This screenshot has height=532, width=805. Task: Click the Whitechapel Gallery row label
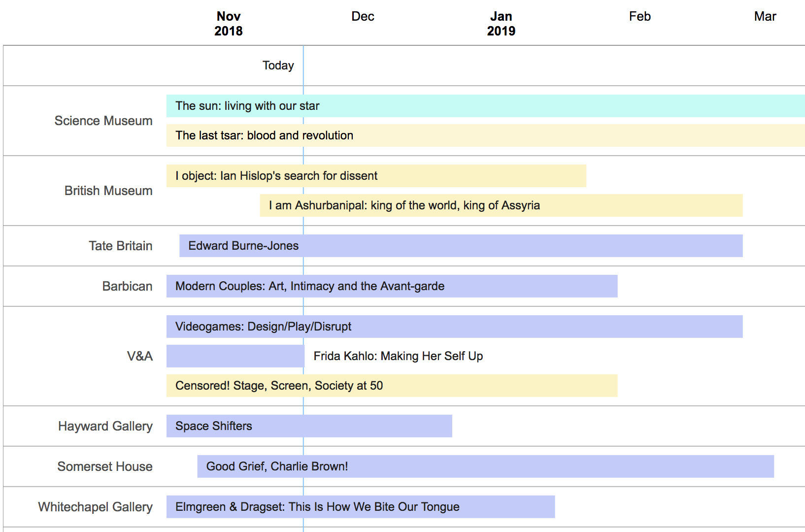click(x=96, y=507)
